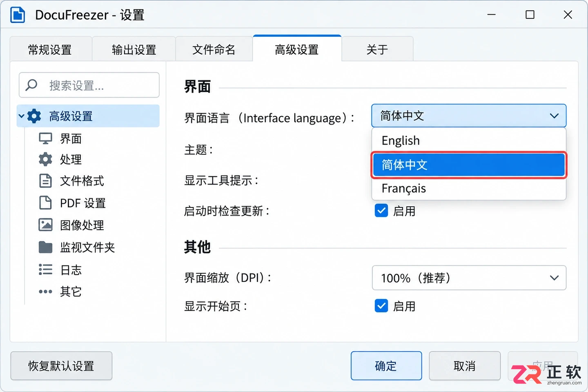Image resolution: width=588 pixels, height=392 pixels.
Task: Select the PDF 设置 tree item label
Action: pyautogui.click(x=83, y=203)
